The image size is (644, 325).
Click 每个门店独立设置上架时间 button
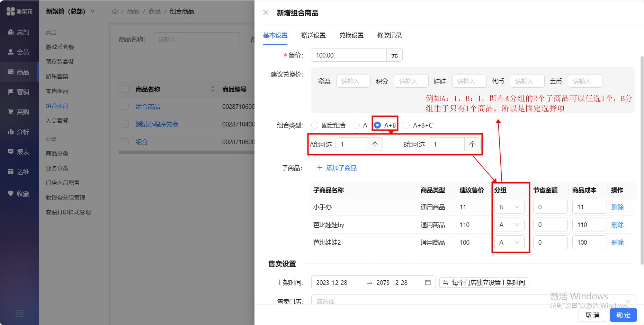pyautogui.click(x=484, y=283)
